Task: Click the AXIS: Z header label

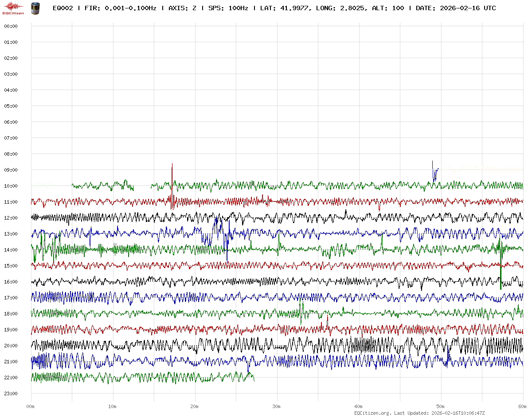Action: (x=183, y=8)
